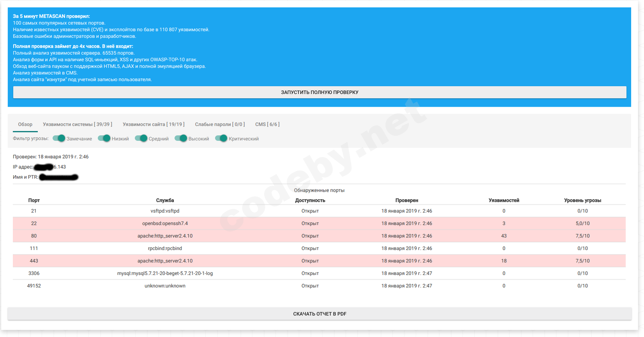Click the Проверен date line above the table
The width and height of the screenshot is (644, 337).
point(51,157)
